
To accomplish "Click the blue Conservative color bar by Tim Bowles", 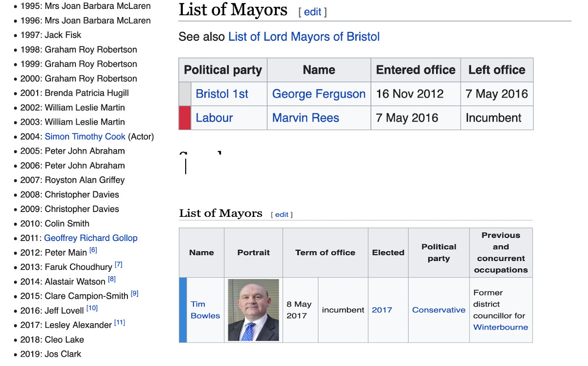I will (183, 310).
